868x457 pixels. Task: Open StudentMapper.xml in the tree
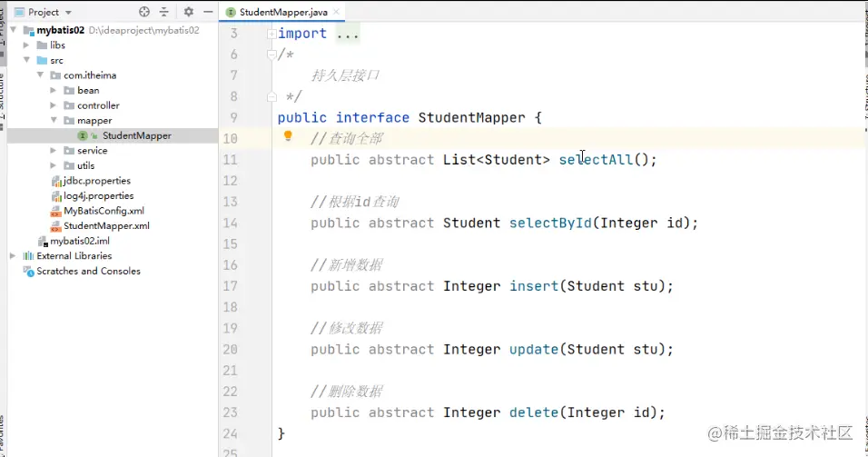pyautogui.click(x=106, y=225)
